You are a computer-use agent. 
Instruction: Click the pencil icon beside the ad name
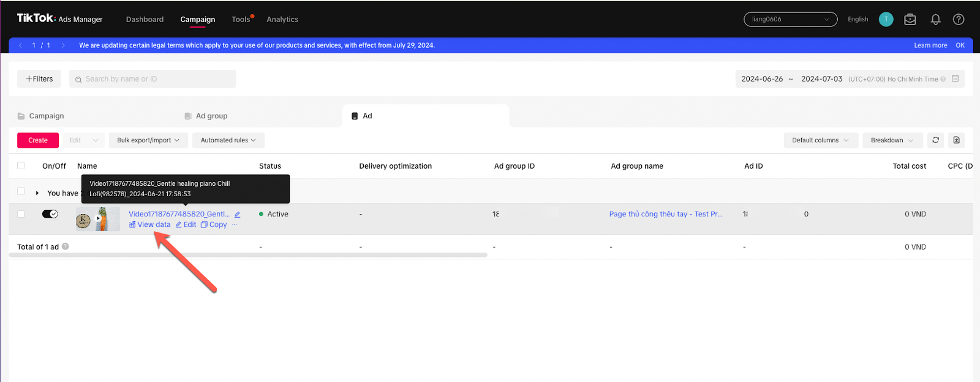[x=237, y=215]
